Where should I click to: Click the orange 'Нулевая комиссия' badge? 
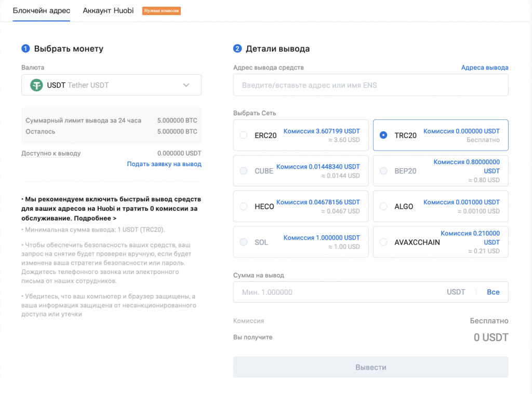coord(162,11)
